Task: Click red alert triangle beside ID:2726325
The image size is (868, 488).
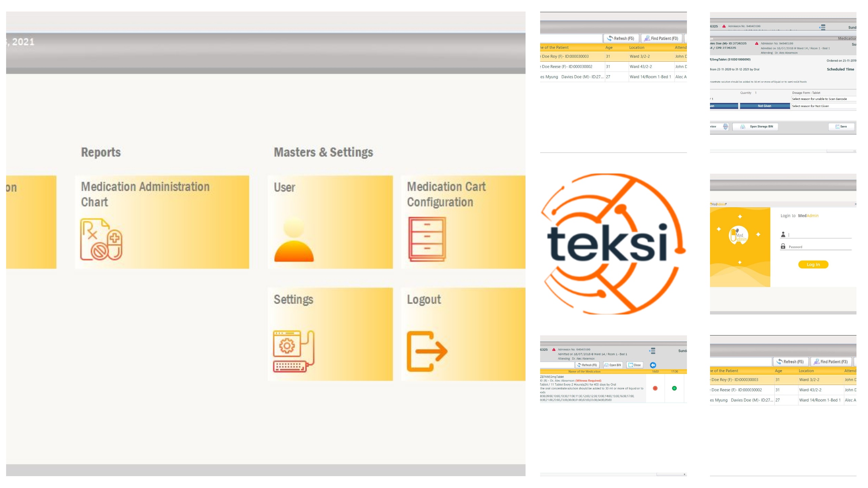Action: [756, 43]
